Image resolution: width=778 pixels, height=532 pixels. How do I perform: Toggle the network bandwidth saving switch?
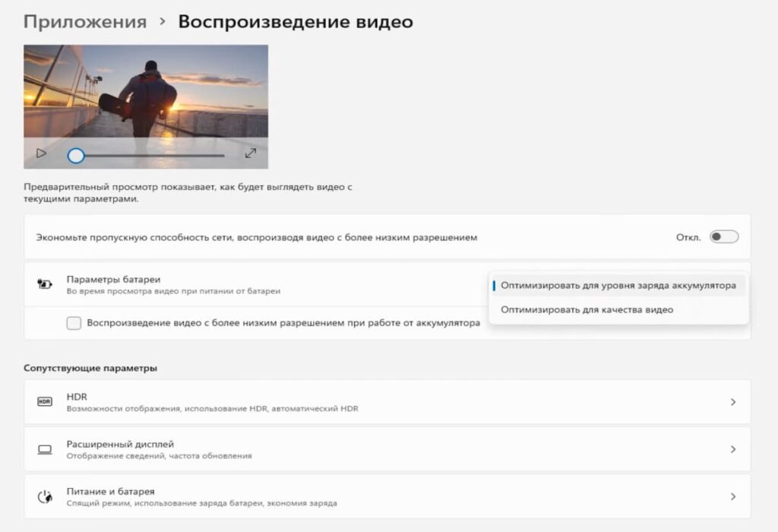tap(724, 236)
